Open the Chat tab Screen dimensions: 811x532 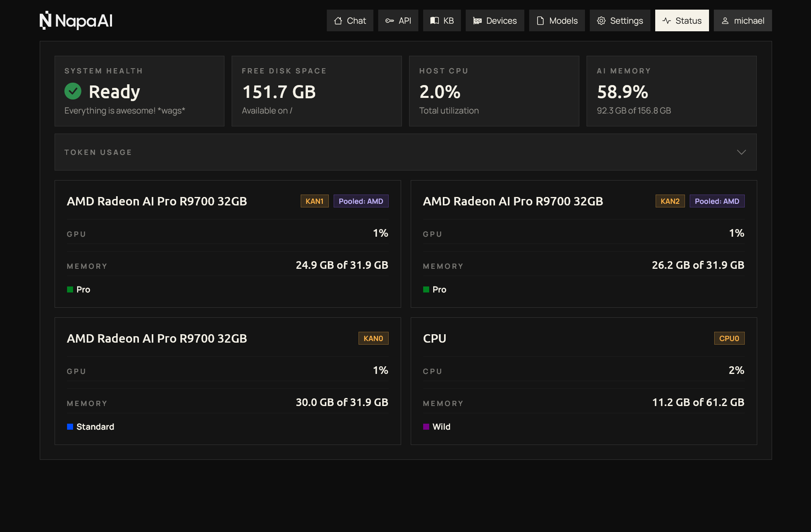350,20
